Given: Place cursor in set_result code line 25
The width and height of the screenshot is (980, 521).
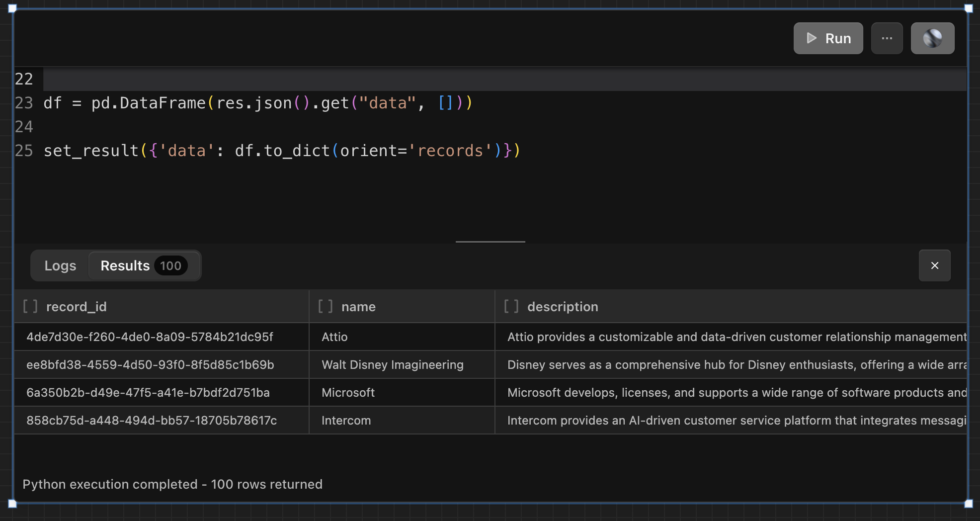Looking at the screenshot, I should pyautogui.click(x=282, y=151).
